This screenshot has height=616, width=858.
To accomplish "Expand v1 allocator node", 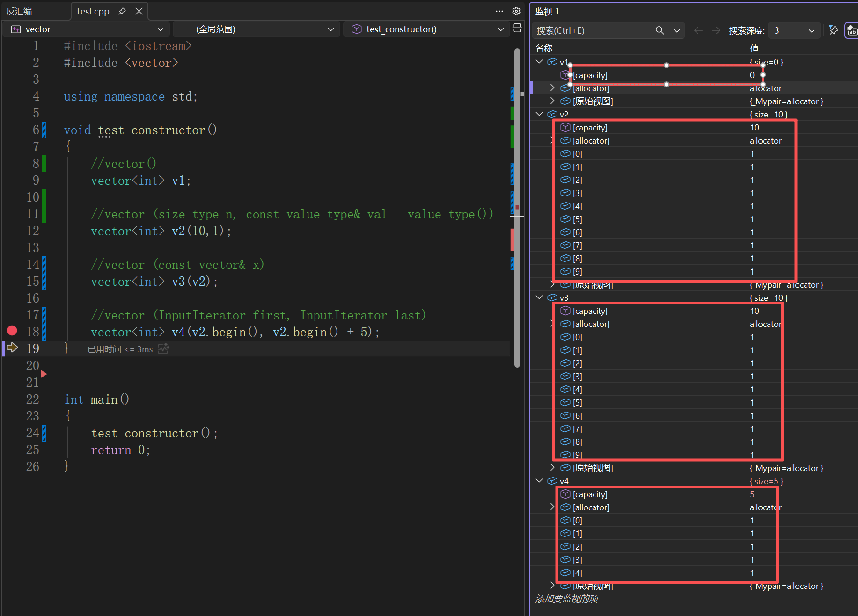I will point(552,88).
